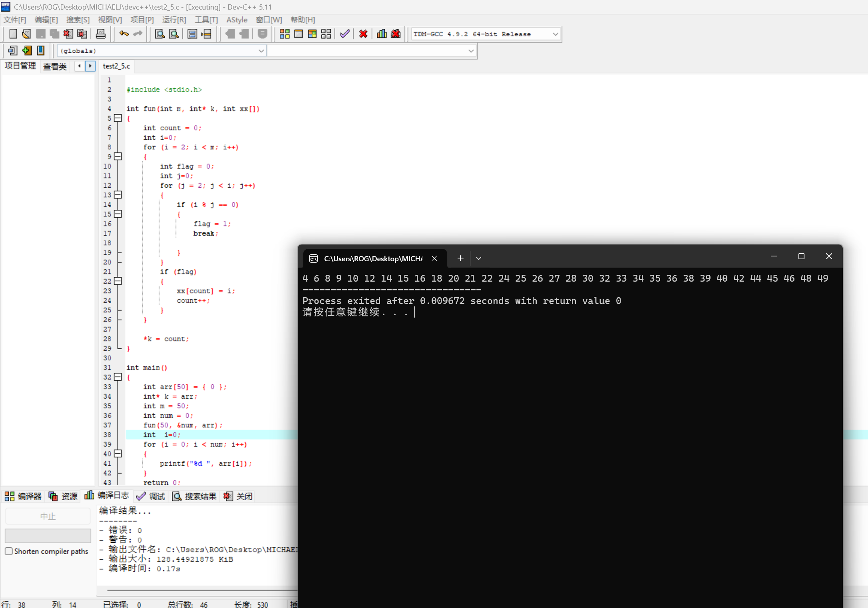Click the bar chart profiling icon
The image size is (868, 608).
coord(382,34)
